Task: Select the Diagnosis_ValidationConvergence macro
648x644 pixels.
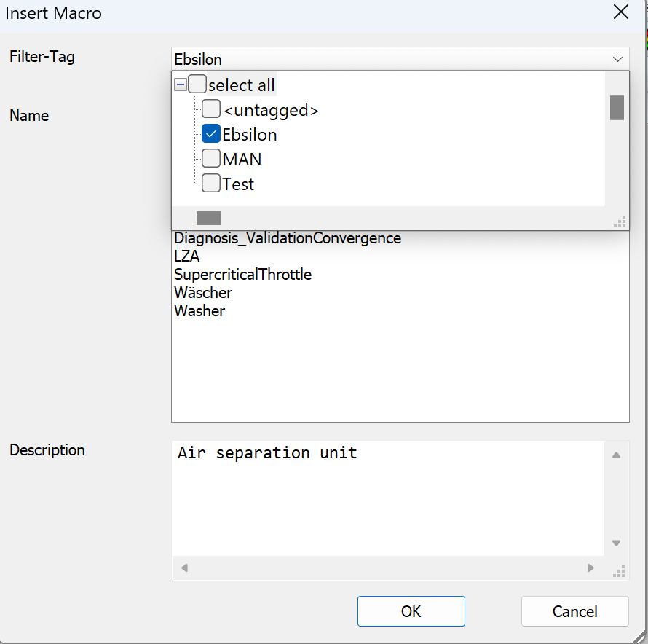Action: [288, 238]
